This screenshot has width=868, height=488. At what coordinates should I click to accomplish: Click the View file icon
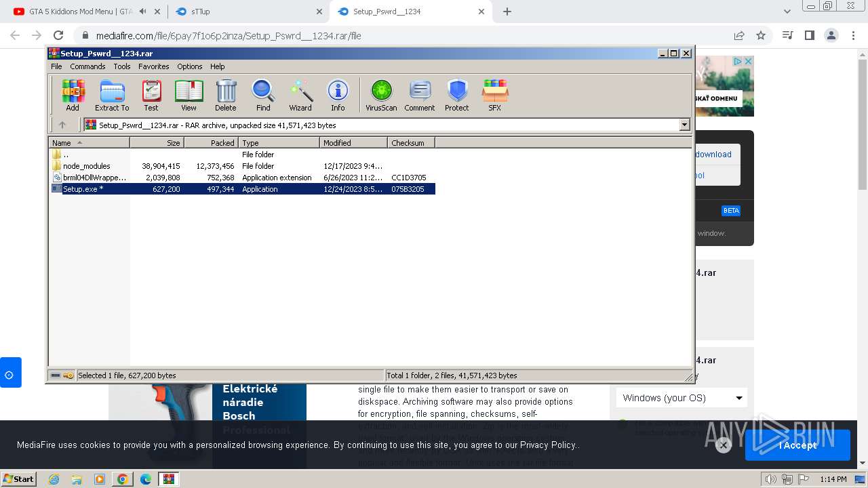coord(189,95)
